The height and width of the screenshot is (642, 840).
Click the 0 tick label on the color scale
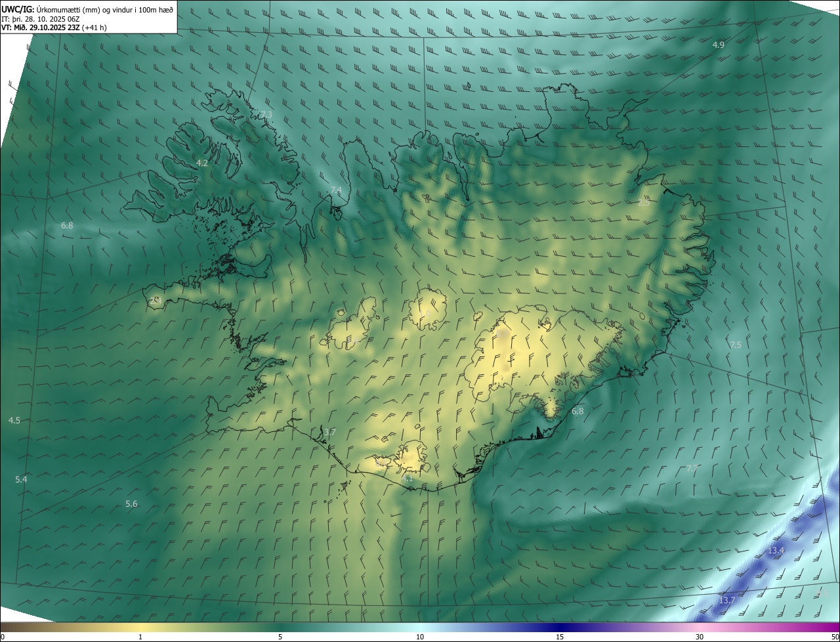(3, 637)
